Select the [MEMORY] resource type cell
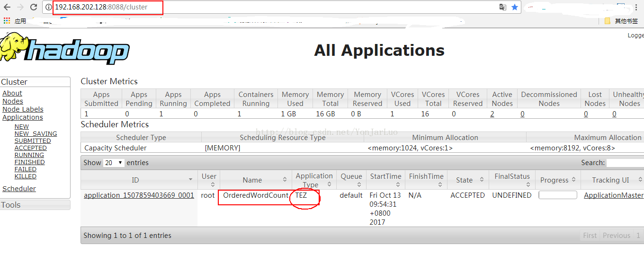The image size is (644, 254). 223,148
